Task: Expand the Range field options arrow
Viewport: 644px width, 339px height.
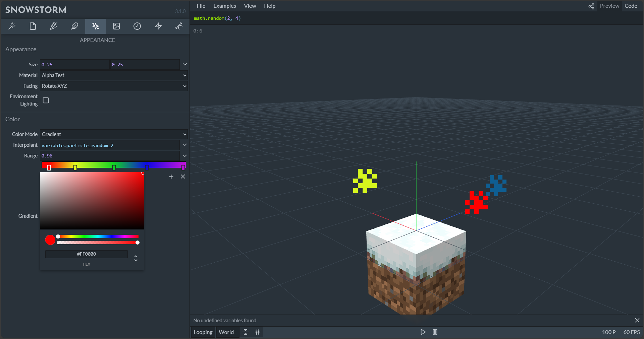Action: 184,156
